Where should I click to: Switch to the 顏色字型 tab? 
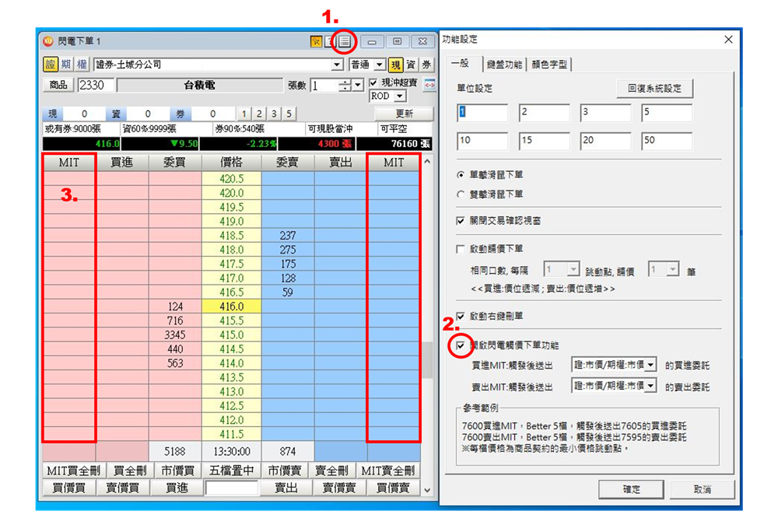(549, 64)
